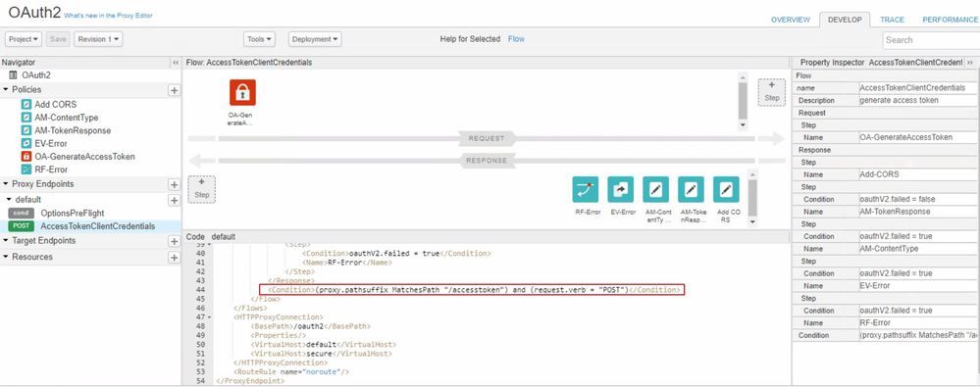Edit the Description field generate access token
The image size is (980, 387).
917,101
